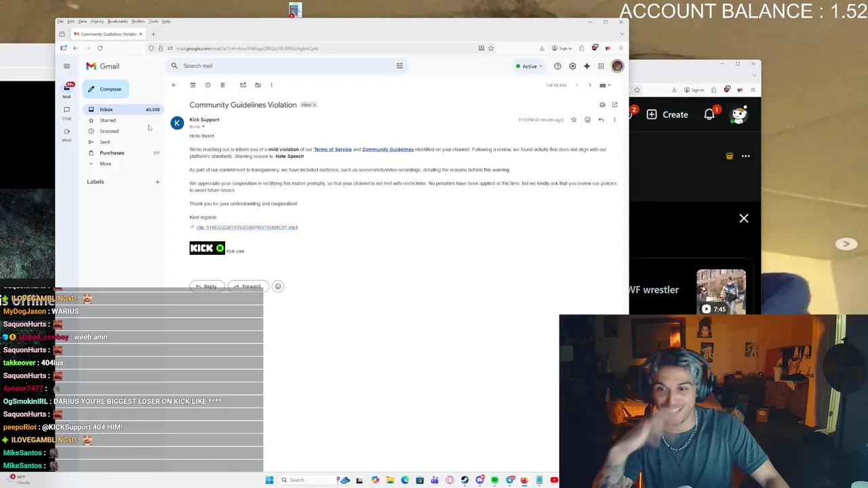Print the email with printer icon
This screenshot has height=488, width=868.
[602, 104]
